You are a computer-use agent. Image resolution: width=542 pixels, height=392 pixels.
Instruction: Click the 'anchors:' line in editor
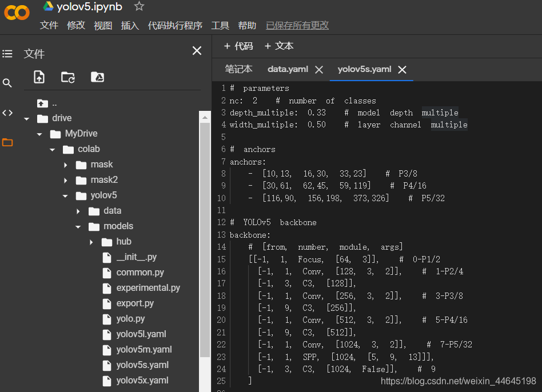248,162
